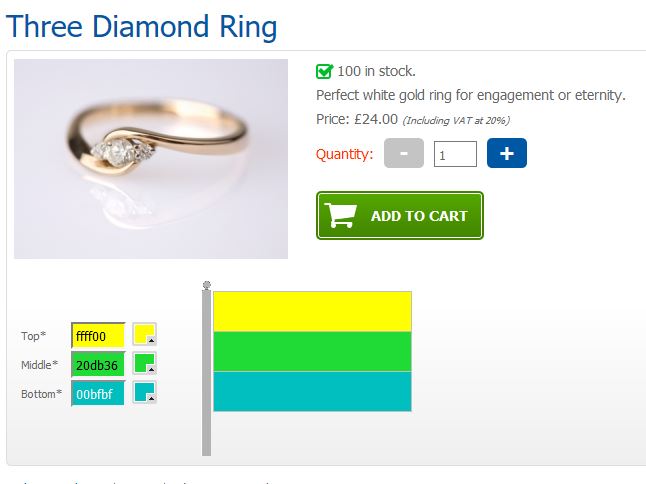646x484 pixels.
Task: Click the Price £24.00 text
Action: [357, 119]
